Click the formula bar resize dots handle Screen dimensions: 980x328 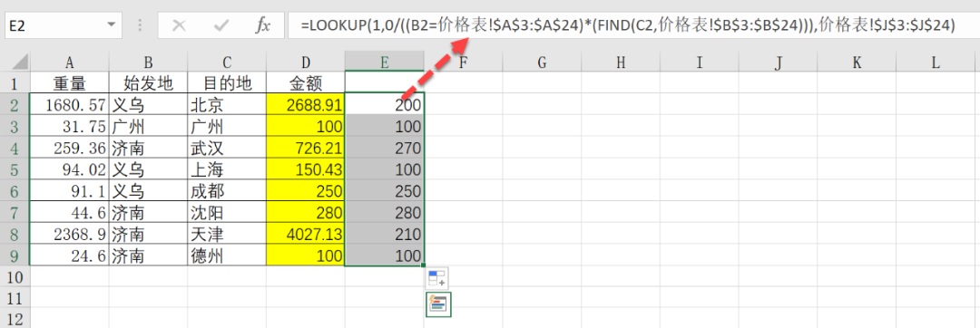[140, 25]
